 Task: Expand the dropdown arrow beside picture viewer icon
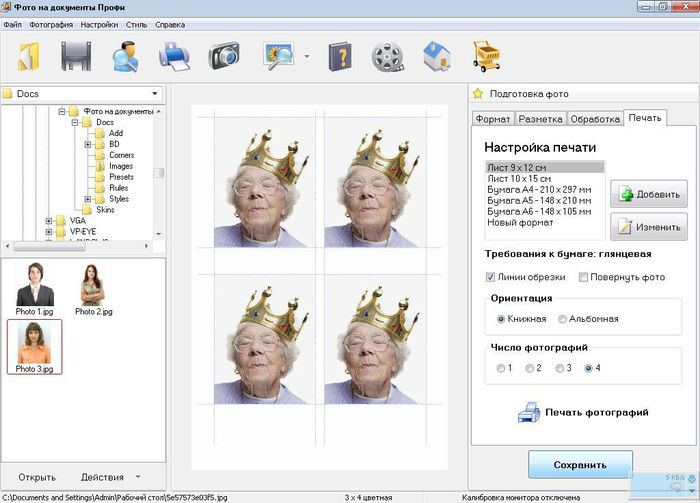coord(307,56)
